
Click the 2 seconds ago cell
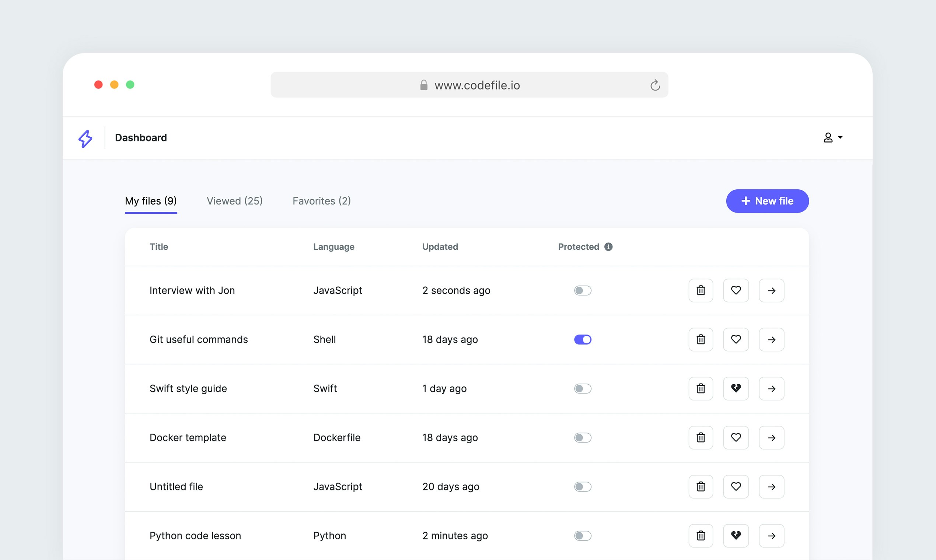click(456, 291)
